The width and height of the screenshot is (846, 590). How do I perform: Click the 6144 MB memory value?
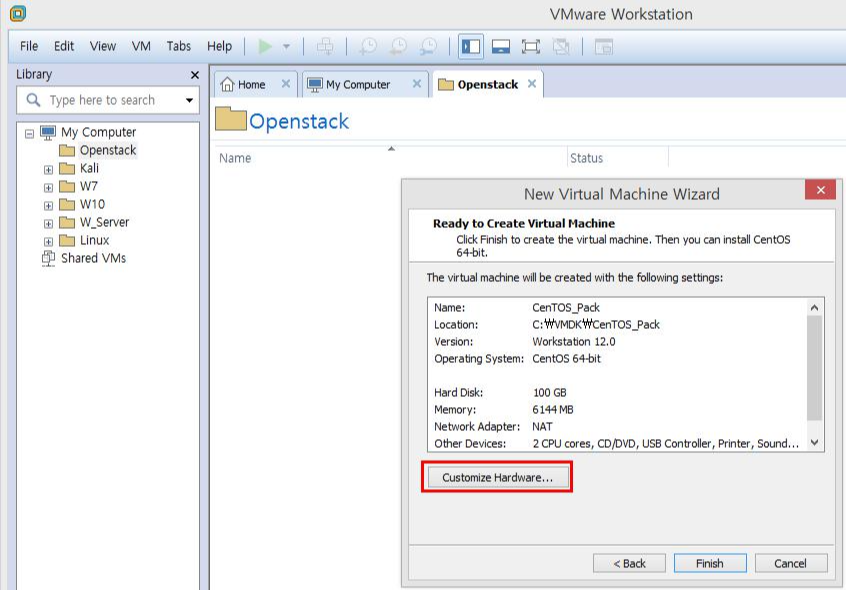552,409
